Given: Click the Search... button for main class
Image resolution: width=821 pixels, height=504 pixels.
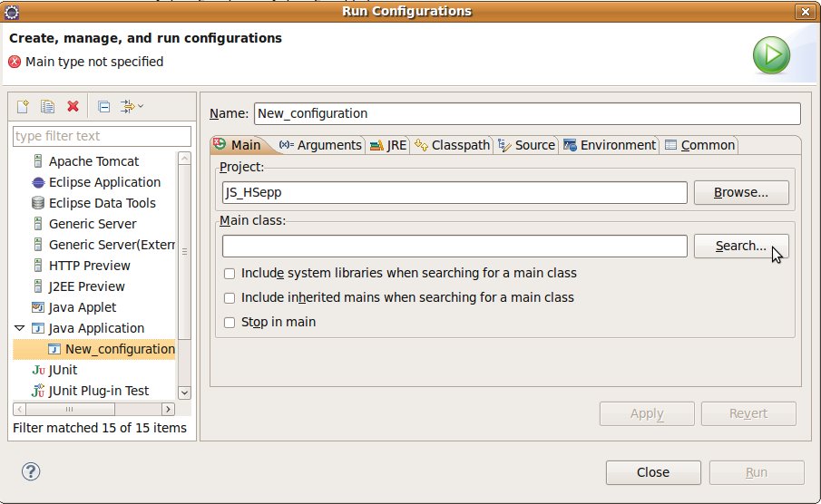Looking at the screenshot, I should click(x=740, y=246).
